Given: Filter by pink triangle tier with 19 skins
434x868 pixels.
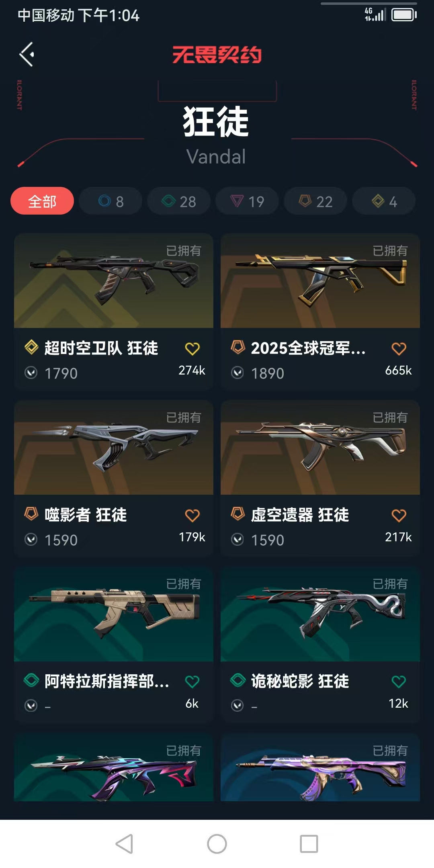Looking at the screenshot, I should coord(247,201).
